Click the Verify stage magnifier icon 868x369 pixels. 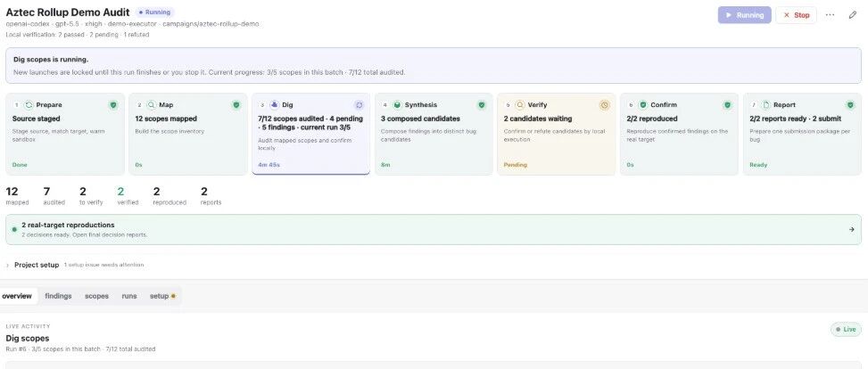(520, 104)
